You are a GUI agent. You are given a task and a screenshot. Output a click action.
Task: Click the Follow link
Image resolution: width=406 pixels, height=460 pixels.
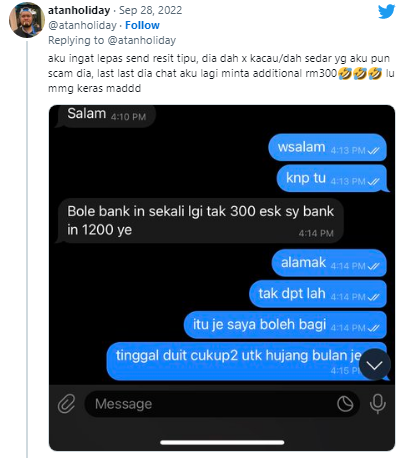142,25
